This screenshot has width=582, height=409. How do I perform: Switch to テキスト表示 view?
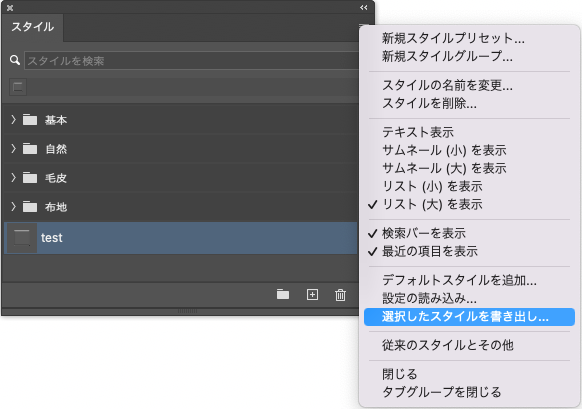coord(418,132)
